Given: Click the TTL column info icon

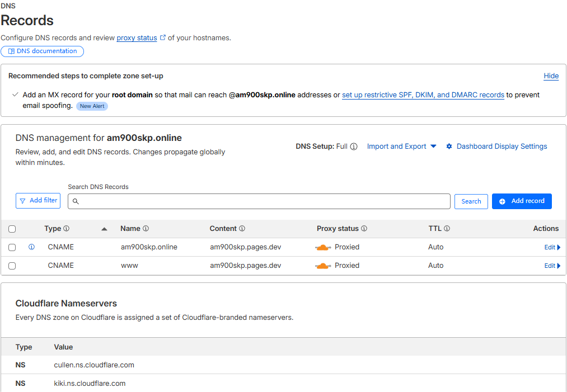Looking at the screenshot, I should point(447,229).
